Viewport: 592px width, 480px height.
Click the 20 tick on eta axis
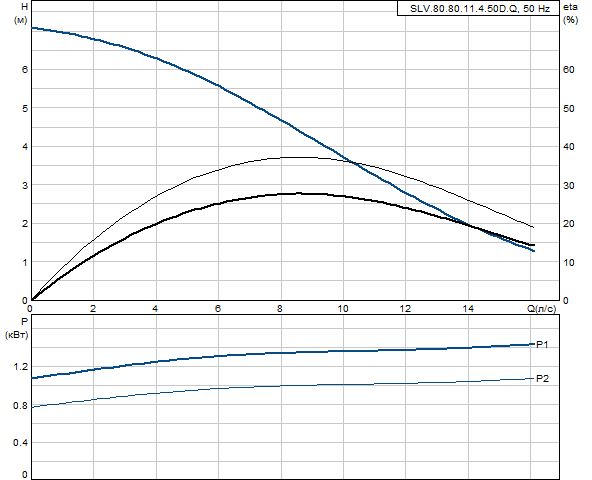click(x=569, y=224)
